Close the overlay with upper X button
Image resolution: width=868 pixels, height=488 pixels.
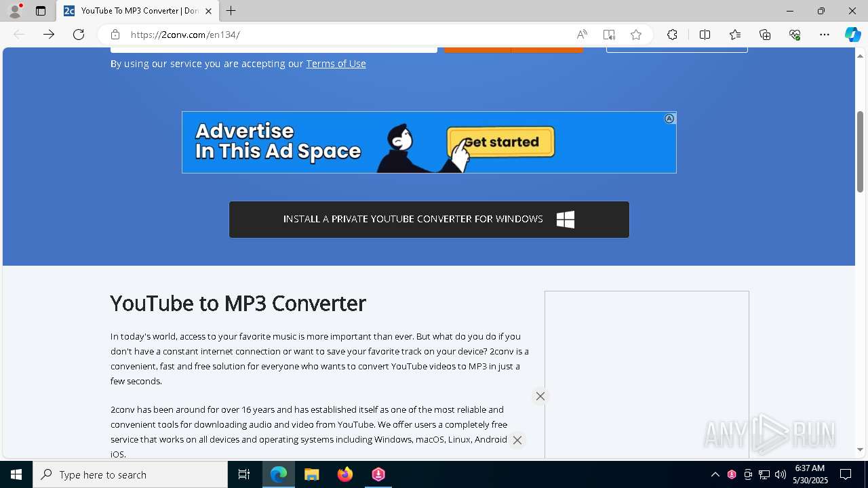[x=540, y=396]
